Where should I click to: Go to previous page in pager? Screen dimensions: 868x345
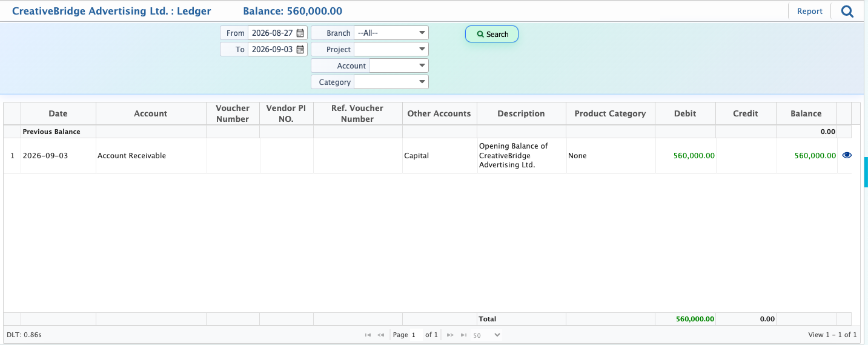[x=381, y=335]
